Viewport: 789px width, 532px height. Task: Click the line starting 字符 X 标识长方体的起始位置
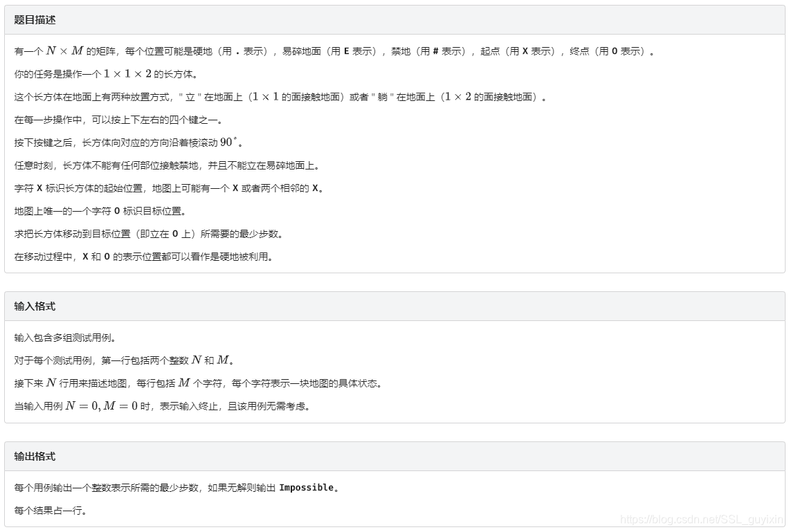click(169, 189)
